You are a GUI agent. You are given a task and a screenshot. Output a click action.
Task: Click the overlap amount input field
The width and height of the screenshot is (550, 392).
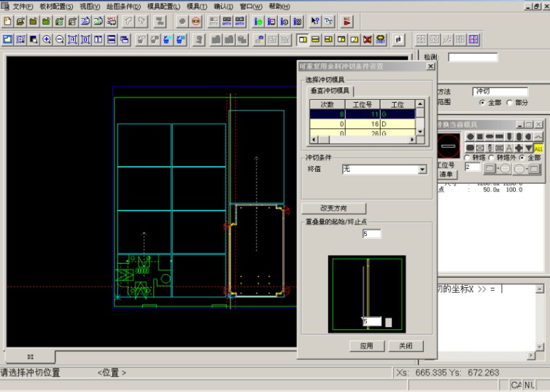371,233
